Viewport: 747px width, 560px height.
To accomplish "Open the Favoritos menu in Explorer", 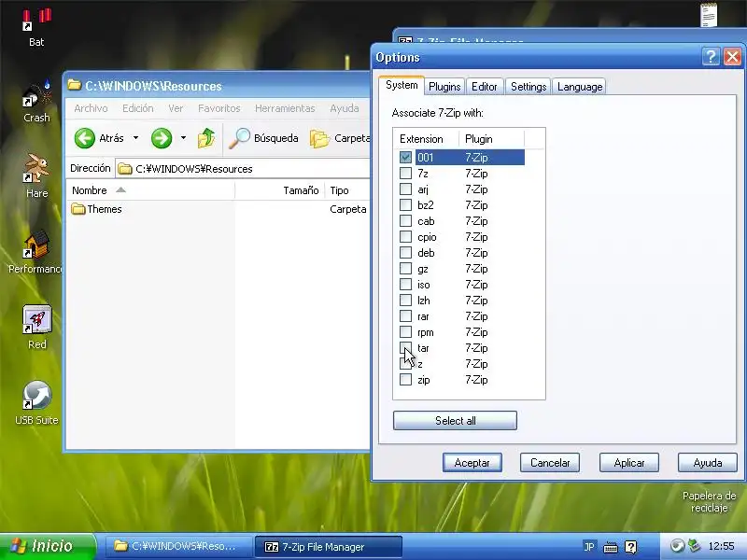I will tap(219, 108).
